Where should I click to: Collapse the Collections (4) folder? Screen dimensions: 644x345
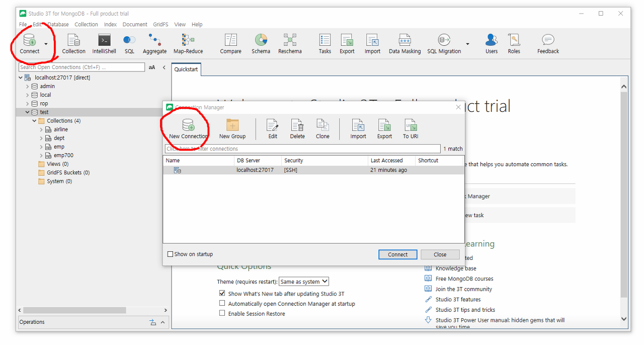34,121
